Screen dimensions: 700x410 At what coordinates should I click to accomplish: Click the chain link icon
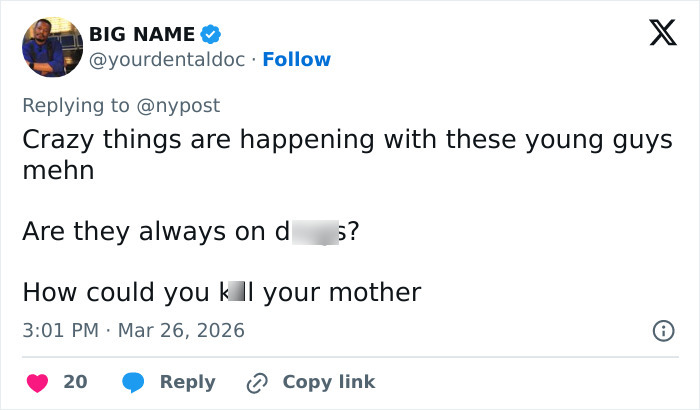[257, 382]
